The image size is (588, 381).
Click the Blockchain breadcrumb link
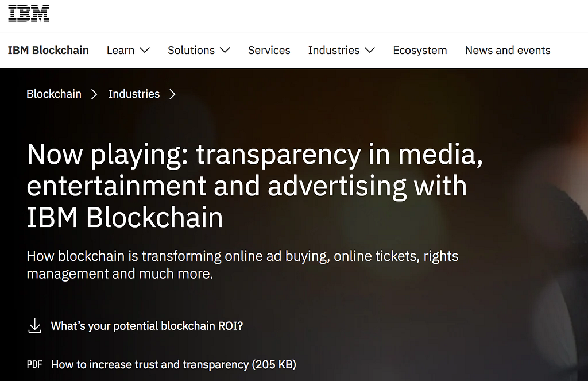(54, 94)
